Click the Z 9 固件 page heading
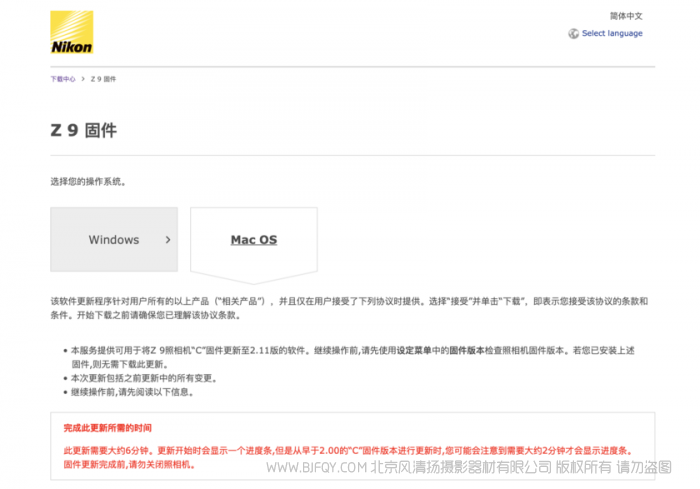700x489 pixels. 83,130
